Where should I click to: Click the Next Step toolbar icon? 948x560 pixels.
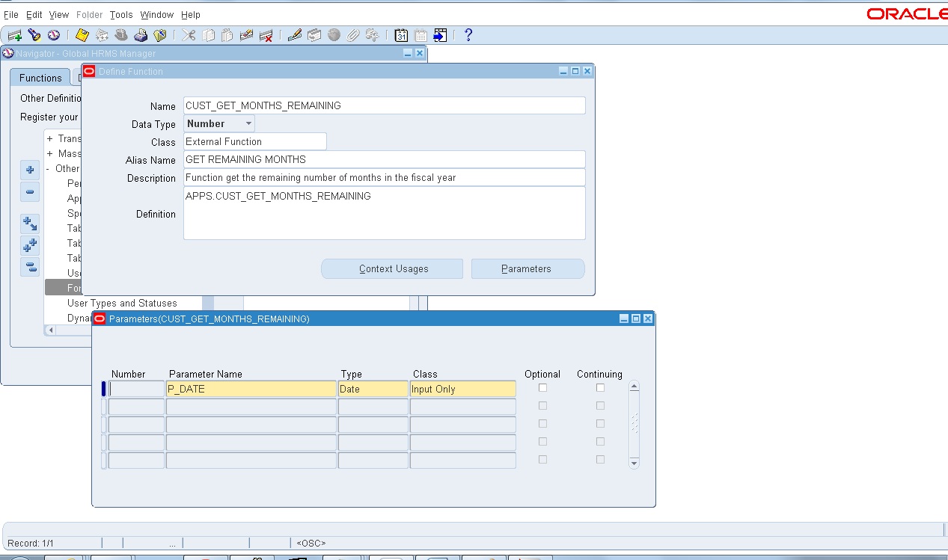point(102,35)
